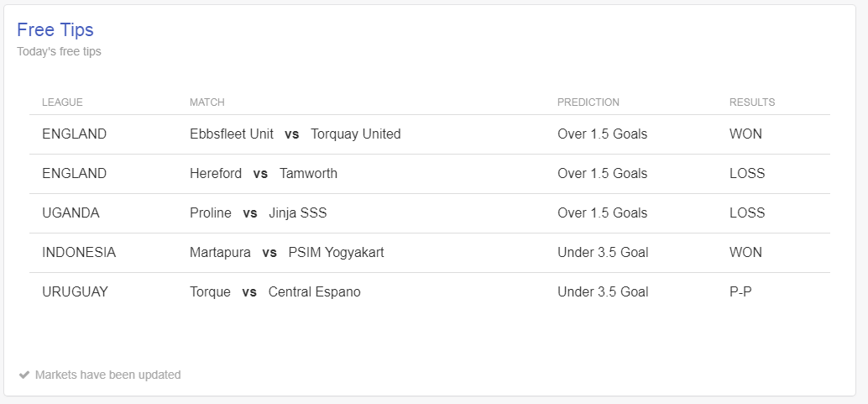This screenshot has width=868, height=404.
Task: Select the Tamworth team name
Action: tap(308, 174)
